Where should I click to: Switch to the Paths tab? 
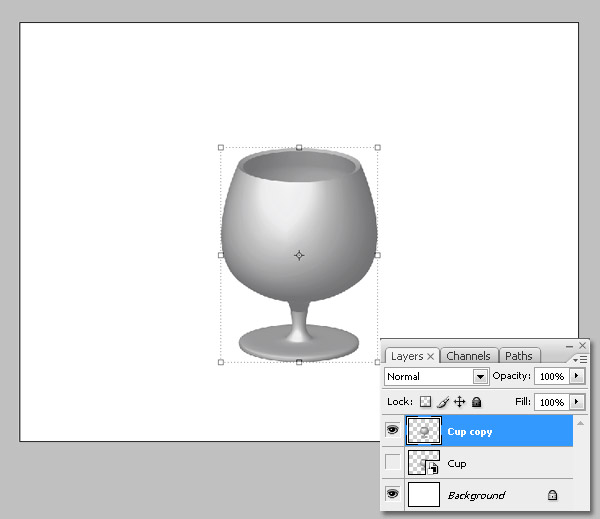click(x=519, y=356)
